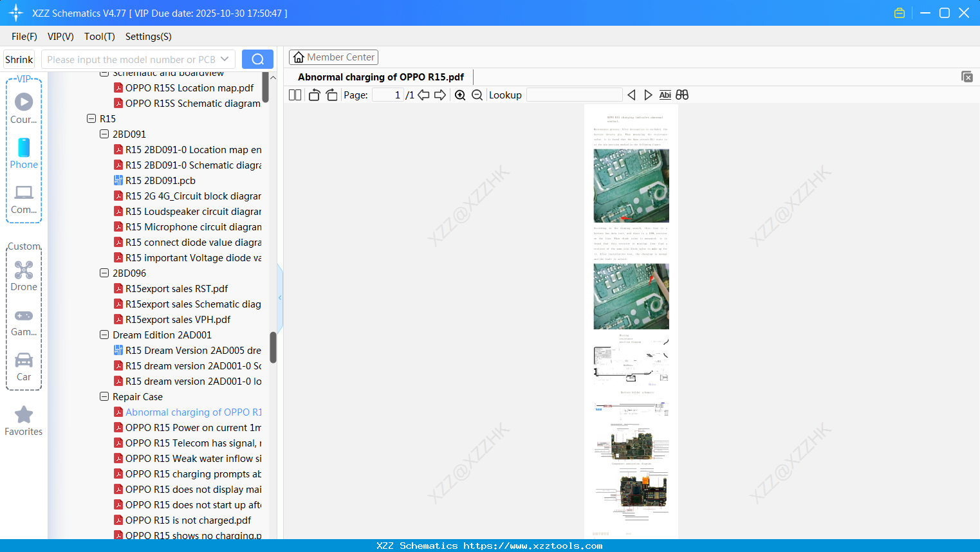Image resolution: width=980 pixels, height=552 pixels.
Task: Go to the previous PDF page
Action: click(423, 95)
